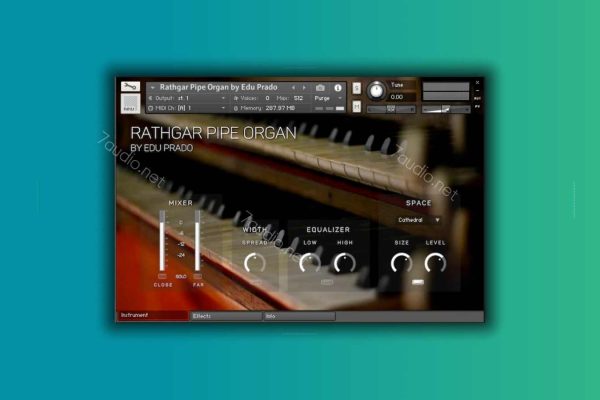Click the Level reverb knob
Image resolution: width=600 pixels, height=400 pixels.
click(435, 263)
